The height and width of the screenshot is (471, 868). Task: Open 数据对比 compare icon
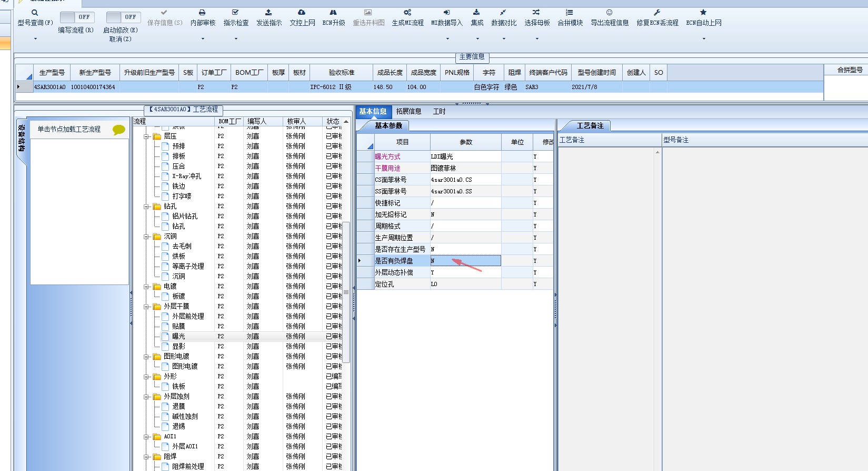pyautogui.click(x=503, y=12)
